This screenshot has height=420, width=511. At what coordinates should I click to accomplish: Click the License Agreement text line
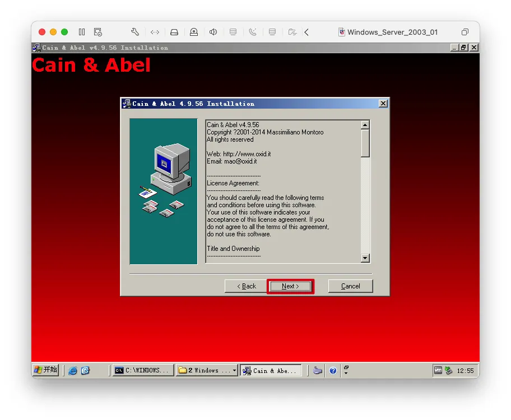pos(233,183)
